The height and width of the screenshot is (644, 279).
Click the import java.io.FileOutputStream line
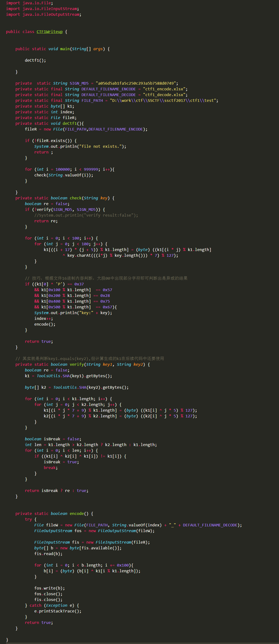pyautogui.click(x=44, y=15)
